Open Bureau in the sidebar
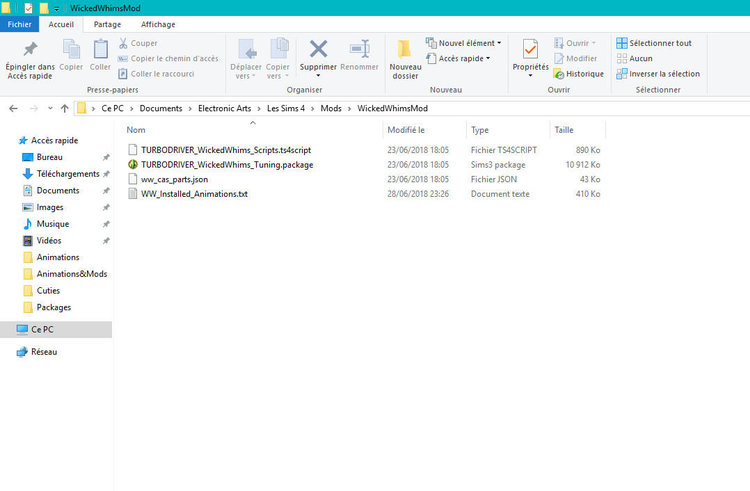Screen dimensions: 750x491 [49, 157]
